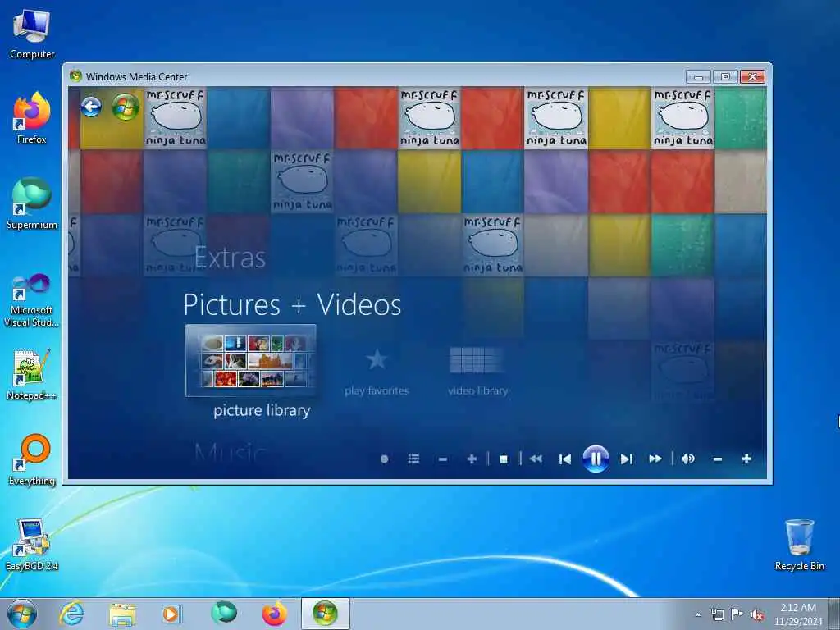Viewport: 840px width, 630px height.
Task: Open the Firefox desktop shortcut
Action: pyautogui.click(x=32, y=118)
